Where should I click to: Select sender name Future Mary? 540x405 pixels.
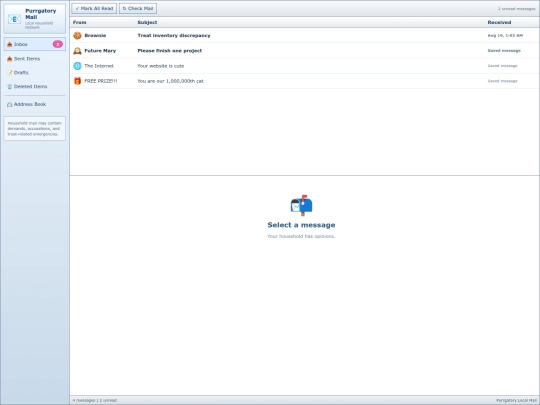[100, 51]
